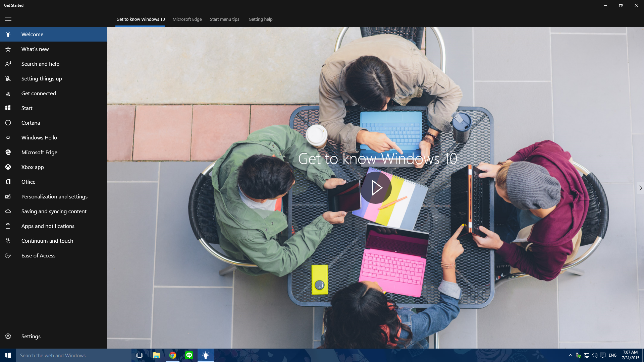Viewport: 644px width, 362px height.
Task: Open Ease of Access section
Action: [54, 255]
